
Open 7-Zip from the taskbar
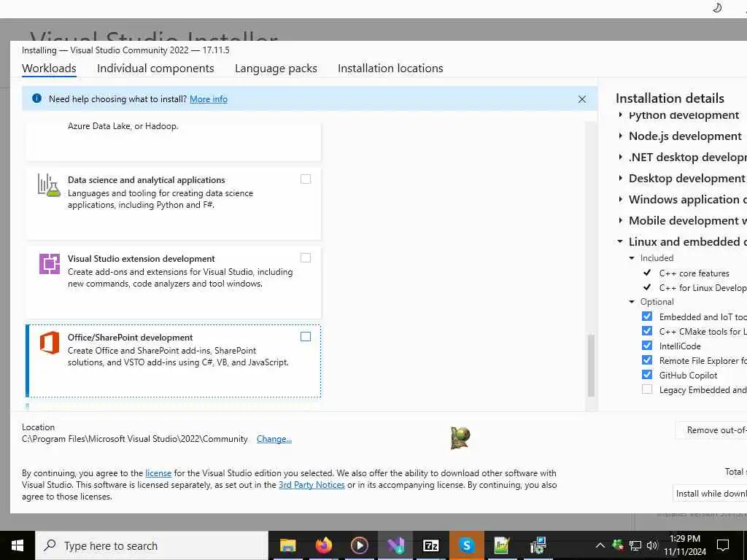[x=430, y=545]
